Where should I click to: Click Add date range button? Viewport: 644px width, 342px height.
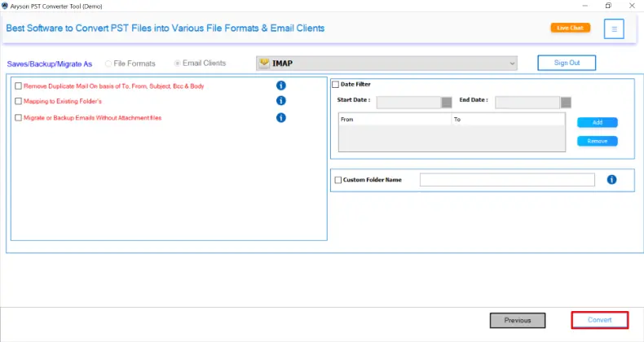tap(598, 122)
